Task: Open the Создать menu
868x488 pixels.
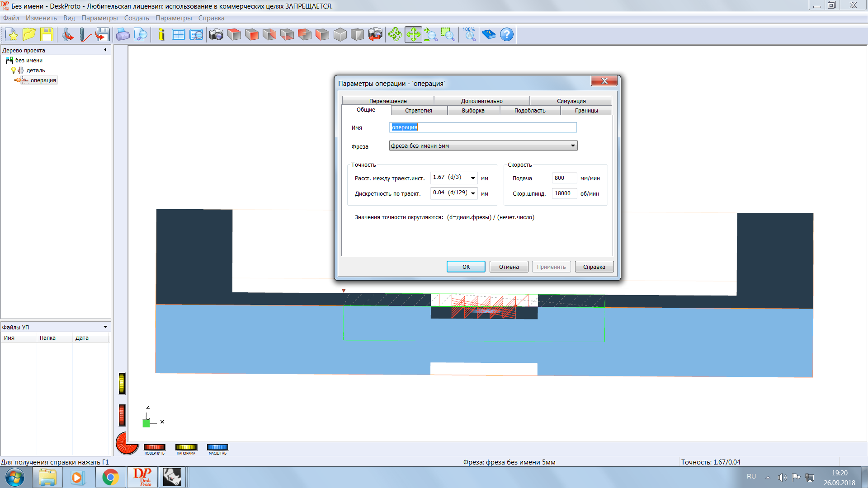Action: tap(136, 18)
